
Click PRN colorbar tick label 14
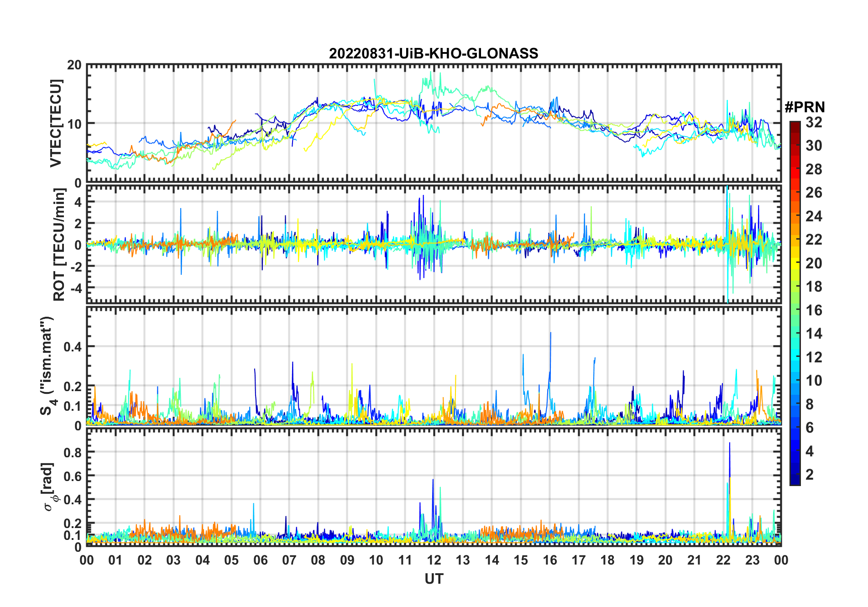pos(814,334)
